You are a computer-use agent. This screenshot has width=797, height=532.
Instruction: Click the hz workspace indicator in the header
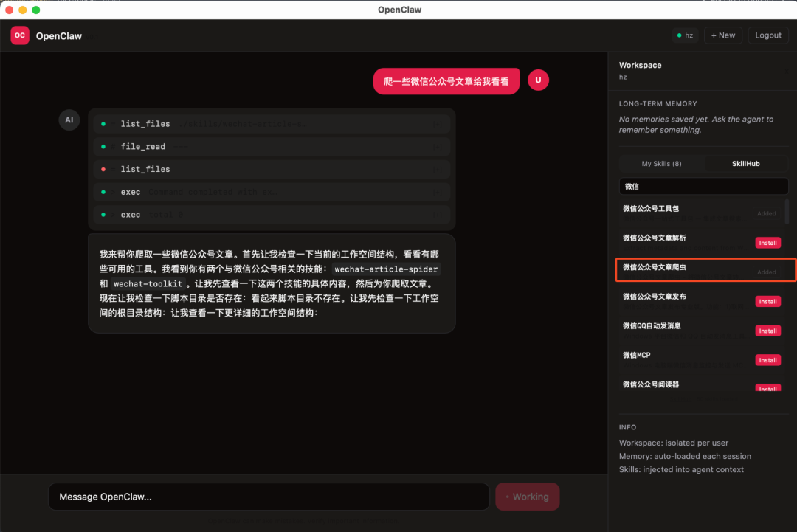pos(685,35)
